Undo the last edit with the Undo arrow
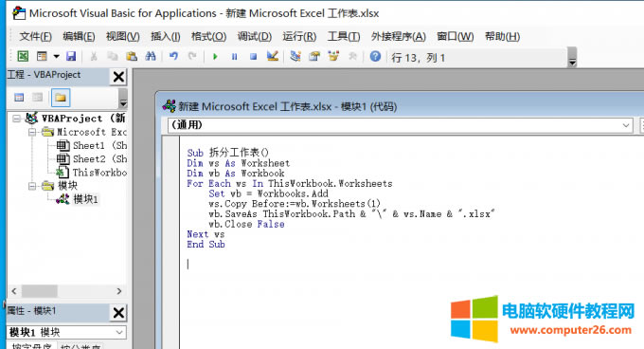 pos(173,56)
